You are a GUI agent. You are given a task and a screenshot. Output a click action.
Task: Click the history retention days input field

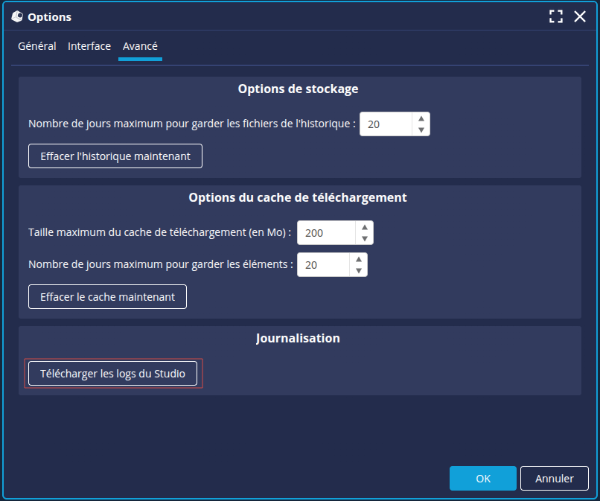click(x=386, y=124)
